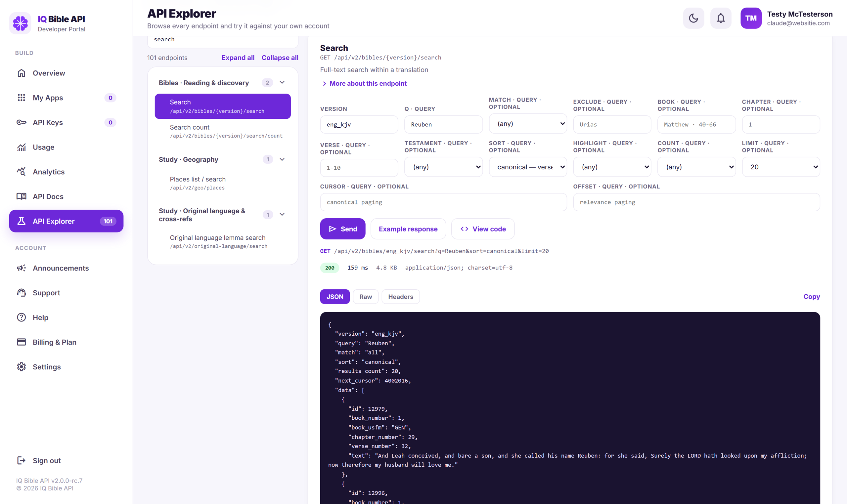The height and width of the screenshot is (504, 847).
Task: Open the Limit dropdown showing 20
Action: pos(780,167)
